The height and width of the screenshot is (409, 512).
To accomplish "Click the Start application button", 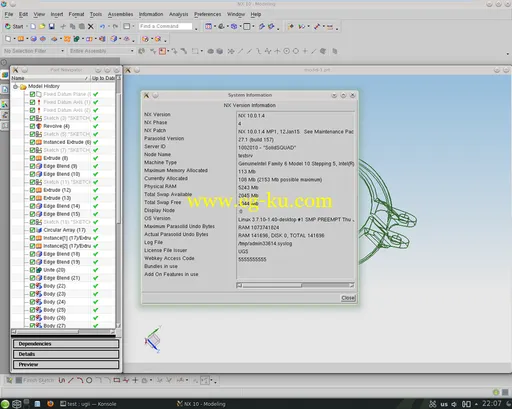I will (x=14, y=26).
